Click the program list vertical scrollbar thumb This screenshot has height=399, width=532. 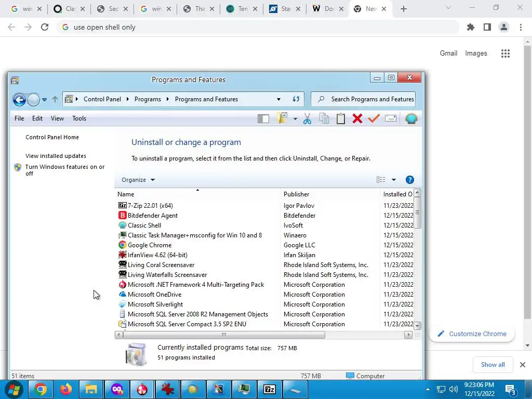point(417,212)
